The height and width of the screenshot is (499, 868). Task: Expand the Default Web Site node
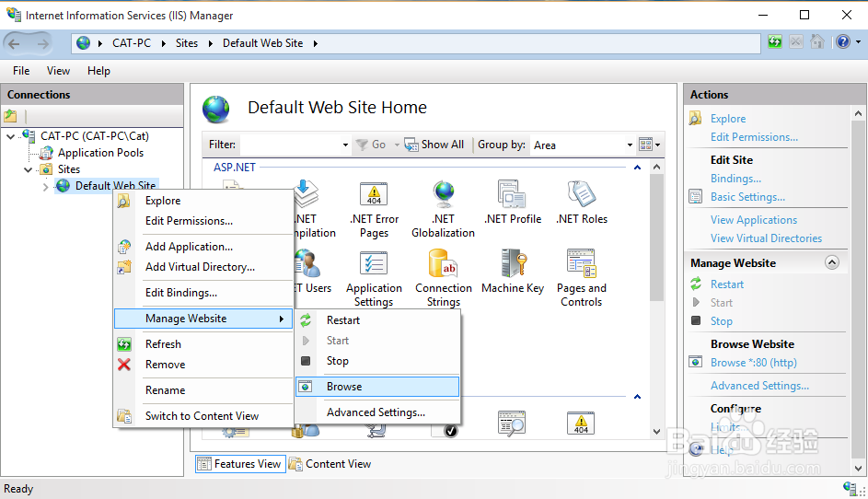(45, 187)
